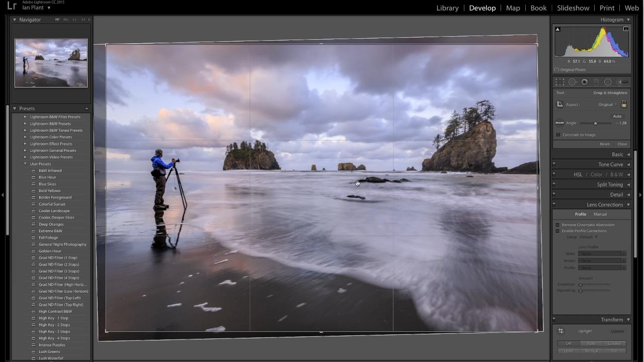Open the Aspect Original dropdown

pos(607,105)
